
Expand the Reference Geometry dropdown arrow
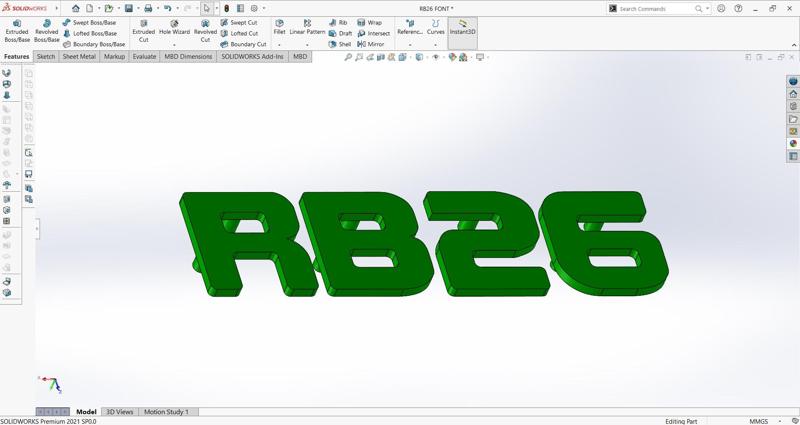pos(410,45)
